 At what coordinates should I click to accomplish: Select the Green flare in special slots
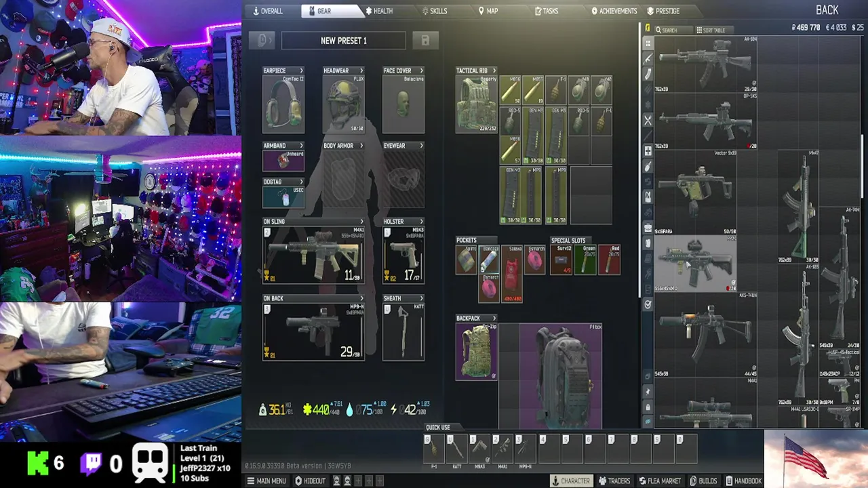click(x=586, y=260)
